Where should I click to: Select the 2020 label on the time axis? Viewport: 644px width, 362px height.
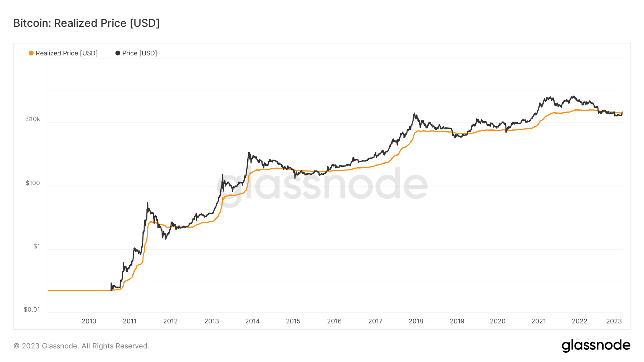498,321
